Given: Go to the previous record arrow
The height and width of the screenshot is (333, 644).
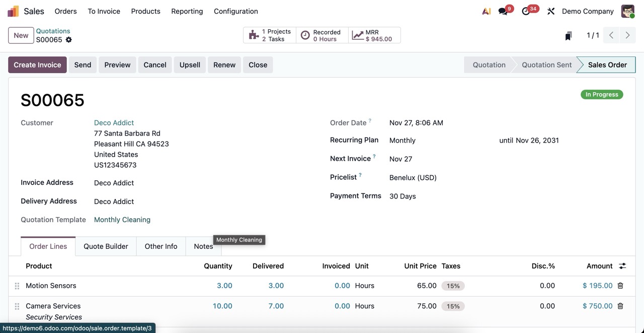Looking at the screenshot, I should [611, 35].
